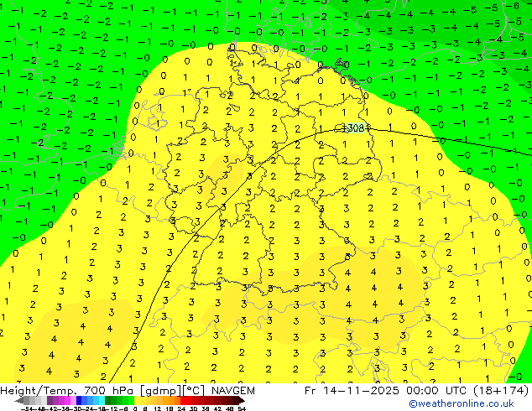This screenshot has width=532, height=411.
Task: Click the yellow swatch in the legend
Action: click(x=137, y=400)
